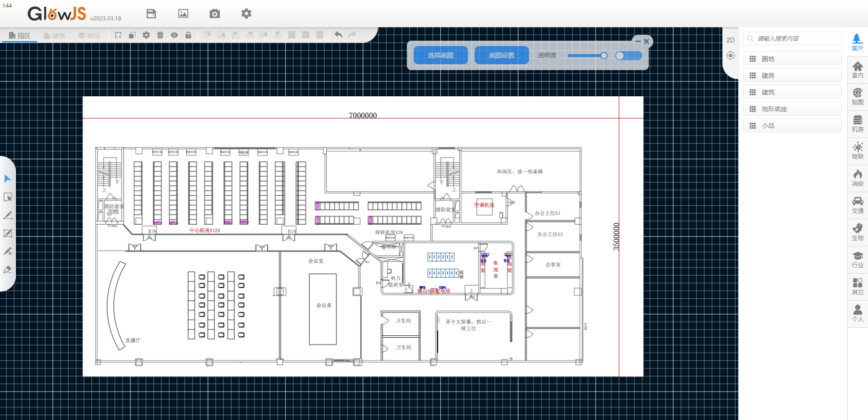Toggle the unlock padlock icon

pyautogui.click(x=189, y=35)
